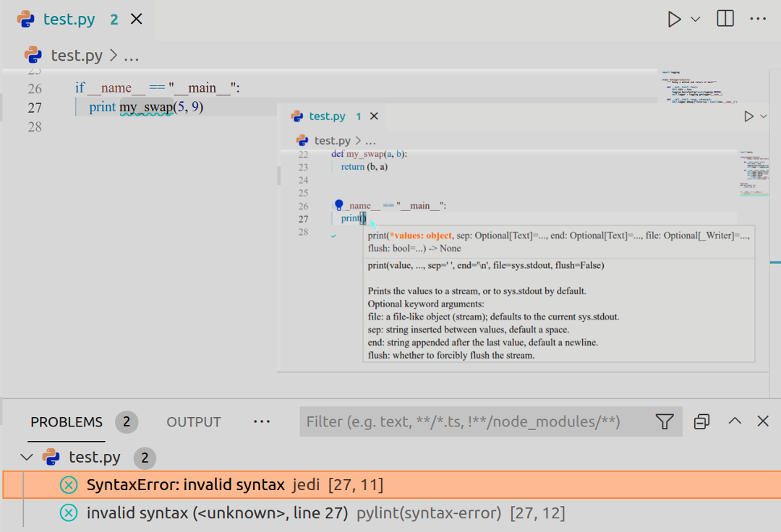Close the bottom panel
The width and height of the screenshot is (781, 532).
[762, 421]
